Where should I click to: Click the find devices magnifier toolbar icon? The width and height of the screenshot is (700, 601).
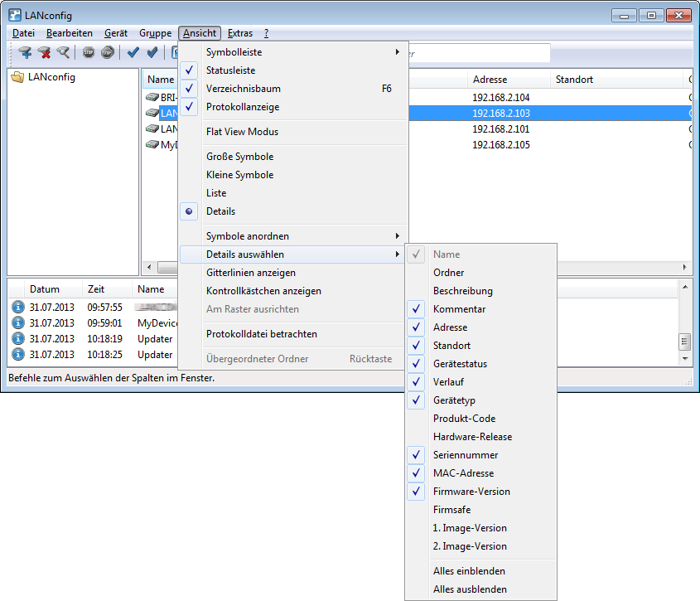click(63, 53)
